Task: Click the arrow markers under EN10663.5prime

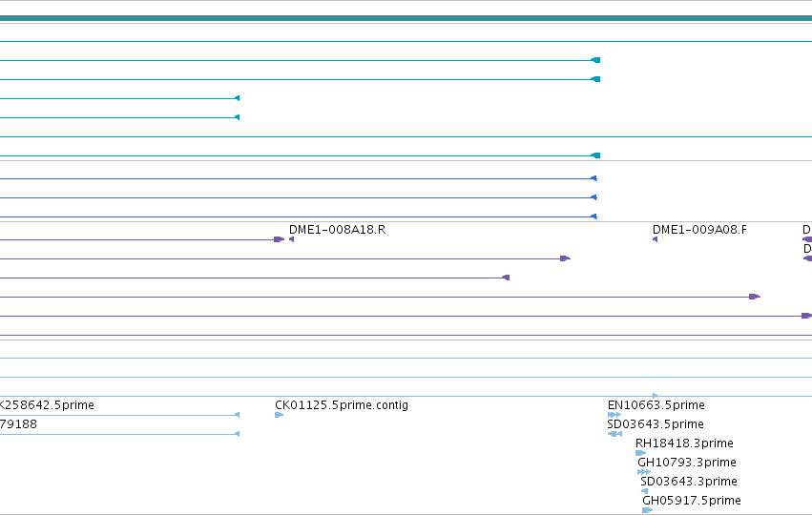Action: pos(614,415)
